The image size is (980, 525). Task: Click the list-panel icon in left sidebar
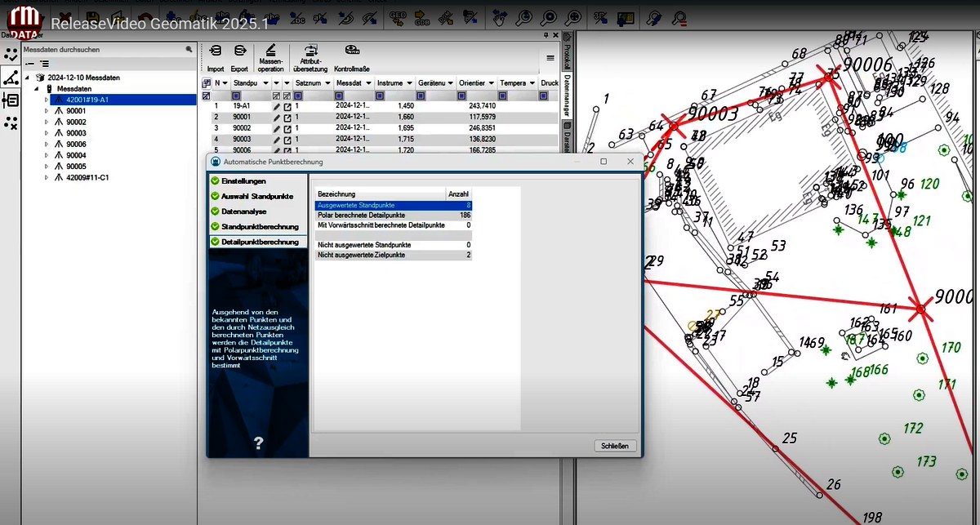click(11, 100)
